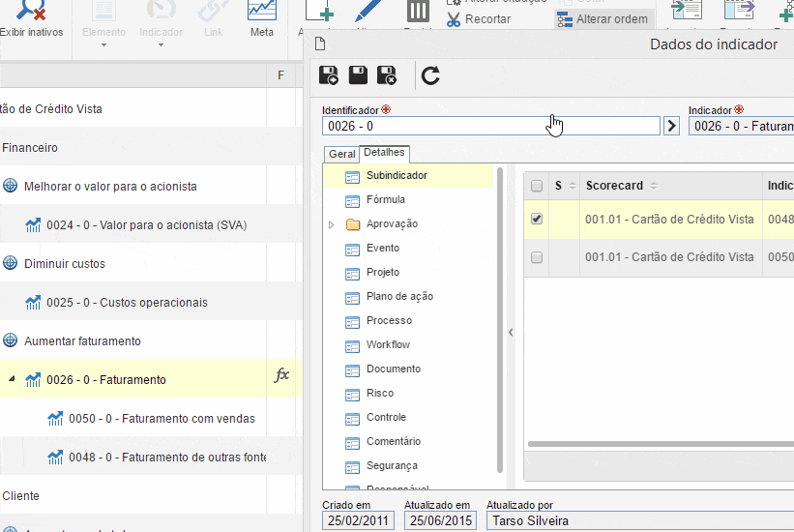Click the Melhorar o valor para o acionista objective

tap(110, 187)
